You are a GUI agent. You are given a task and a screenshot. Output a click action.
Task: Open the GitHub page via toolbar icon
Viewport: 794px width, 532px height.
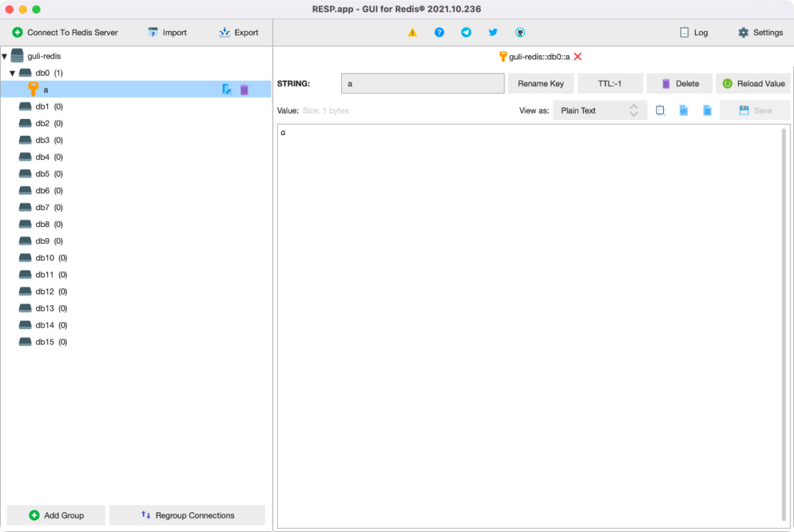(x=520, y=32)
